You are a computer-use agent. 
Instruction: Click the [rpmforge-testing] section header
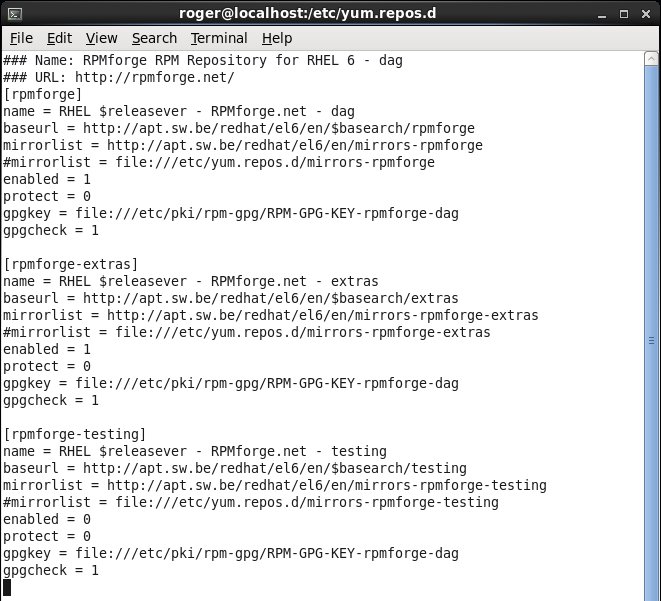(x=75, y=434)
